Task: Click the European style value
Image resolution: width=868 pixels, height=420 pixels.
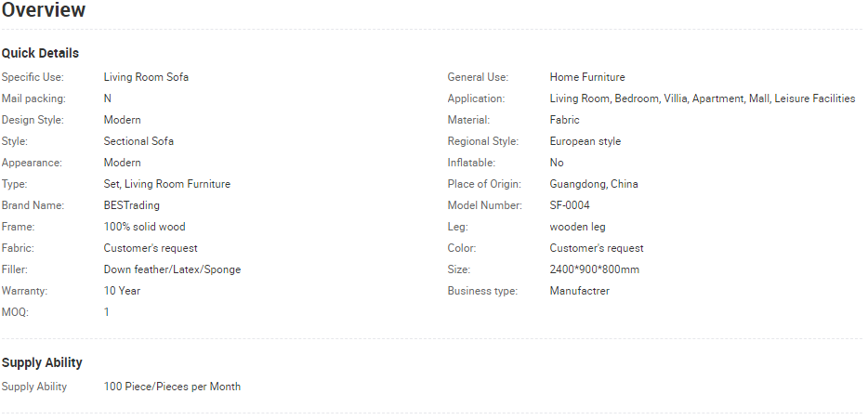Action: click(585, 141)
